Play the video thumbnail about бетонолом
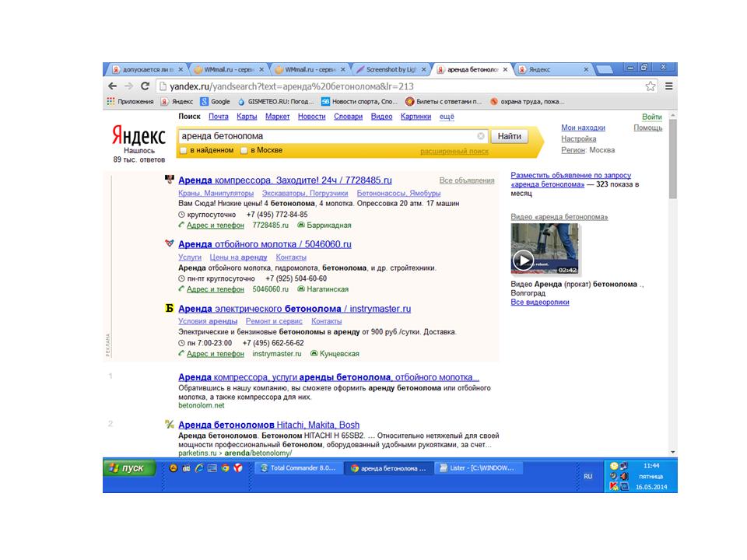This screenshot has height=560, width=747. point(545,249)
